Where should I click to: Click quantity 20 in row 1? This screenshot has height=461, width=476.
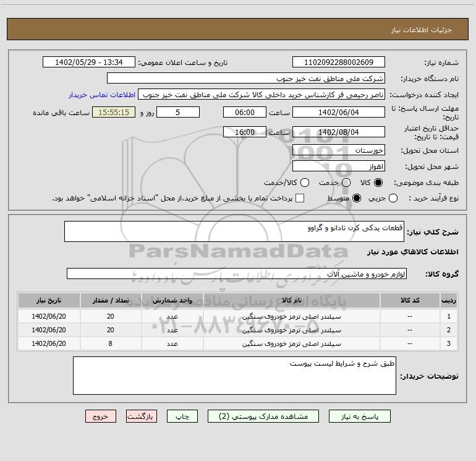[110, 316]
